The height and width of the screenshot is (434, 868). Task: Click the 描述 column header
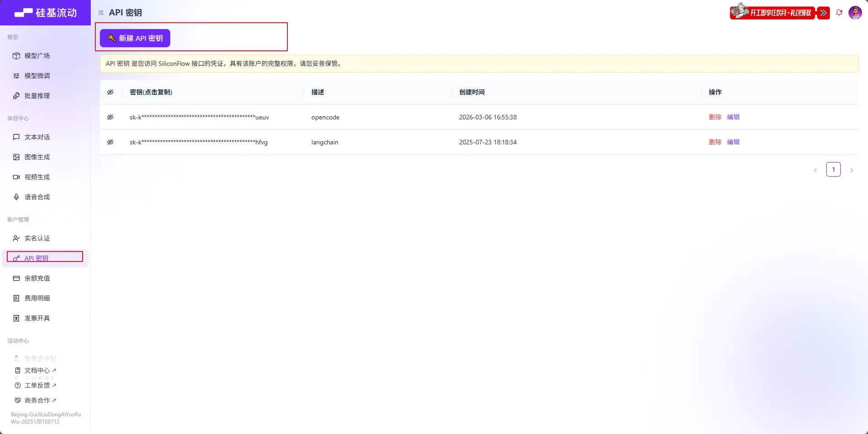click(318, 92)
